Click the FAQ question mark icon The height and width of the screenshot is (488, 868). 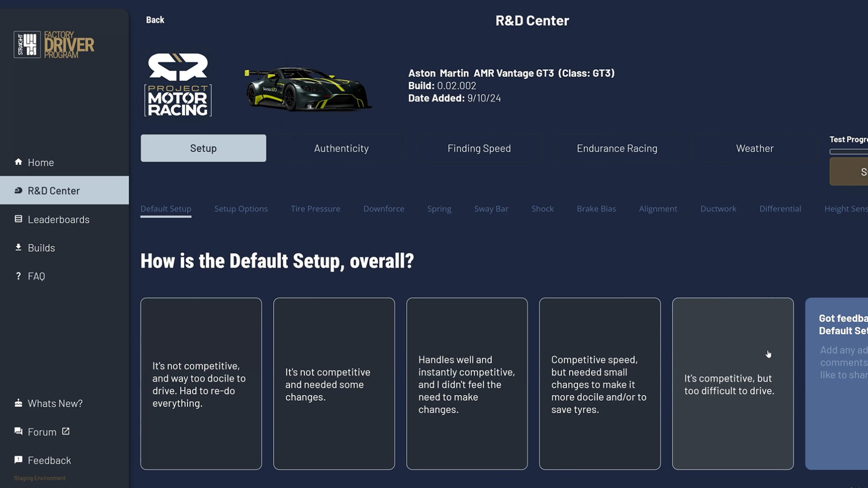coord(19,276)
